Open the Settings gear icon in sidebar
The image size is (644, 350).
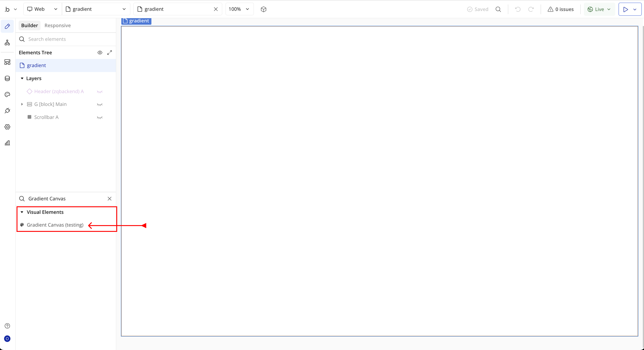click(x=7, y=127)
